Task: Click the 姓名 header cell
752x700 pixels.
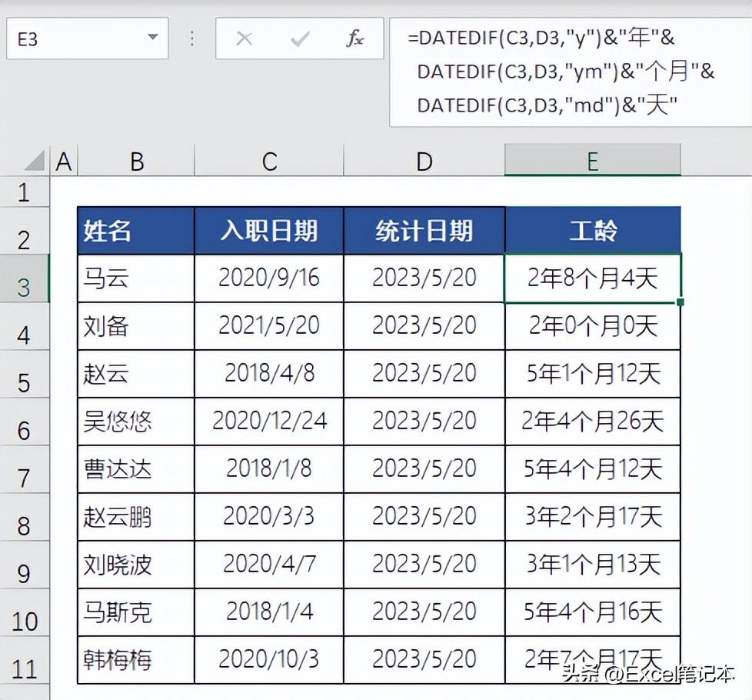Action: pos(136,231)
